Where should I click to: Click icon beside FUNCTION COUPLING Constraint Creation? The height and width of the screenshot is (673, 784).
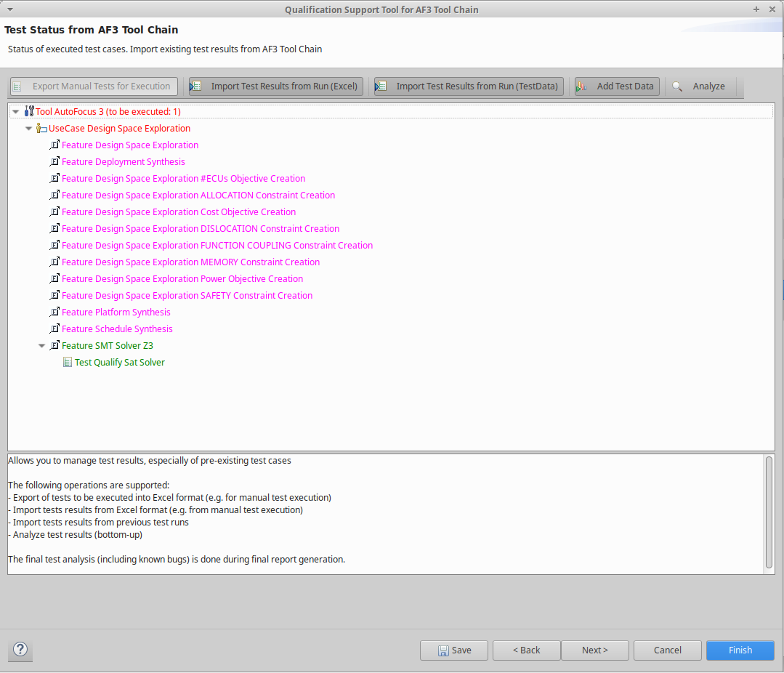[54, 246]
